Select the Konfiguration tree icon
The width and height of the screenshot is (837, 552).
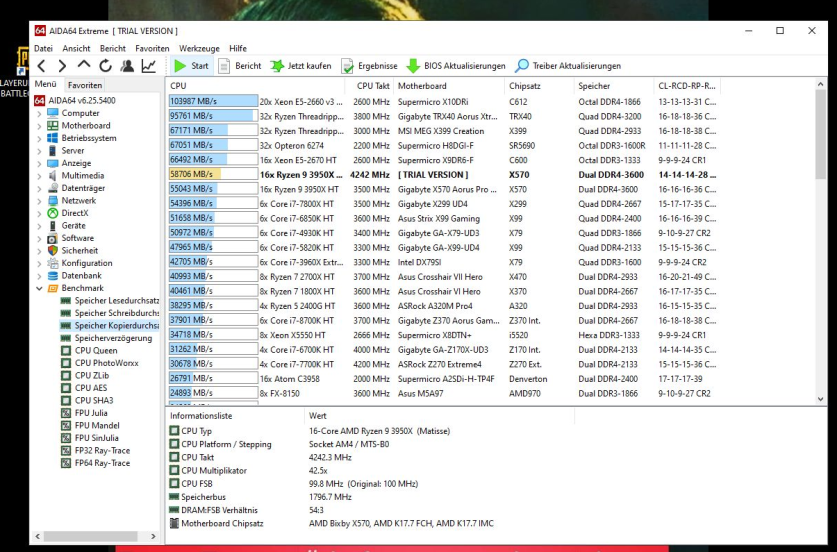click(52, 263)
